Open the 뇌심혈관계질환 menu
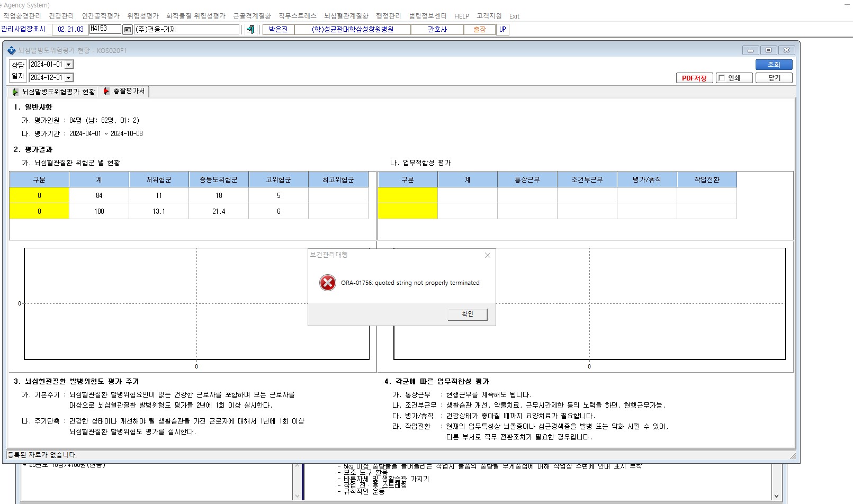 (346, 16)
